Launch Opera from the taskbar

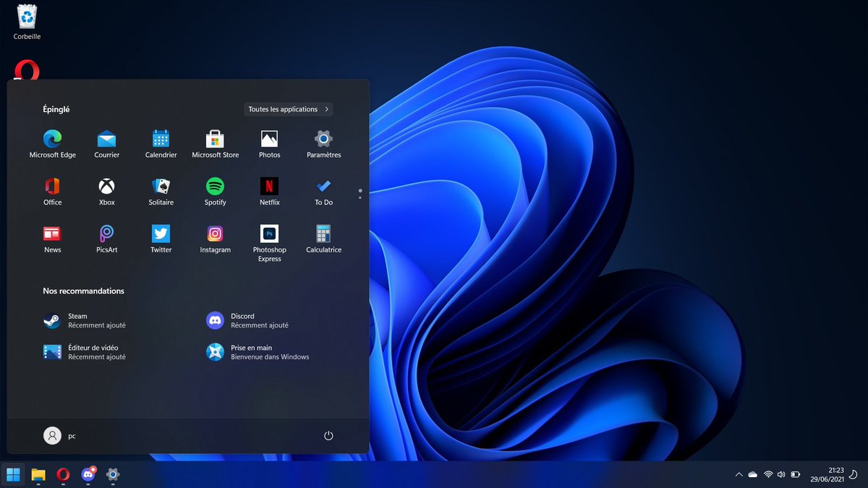[x=62, y=475]
